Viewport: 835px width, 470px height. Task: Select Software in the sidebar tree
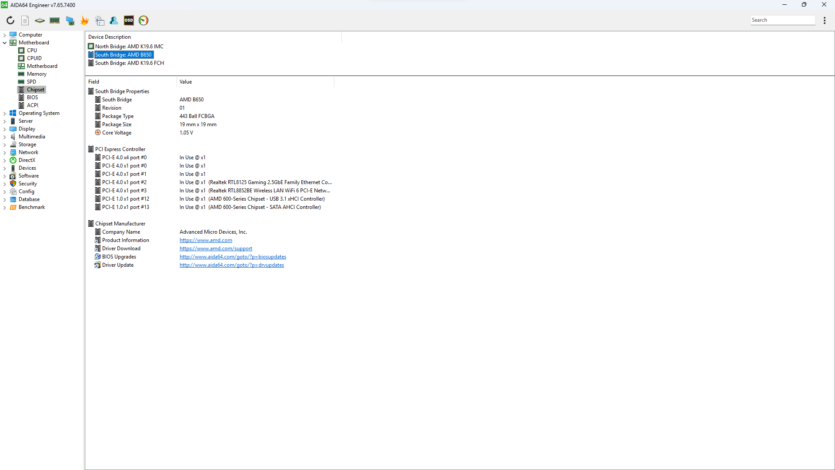coord(28,176)
